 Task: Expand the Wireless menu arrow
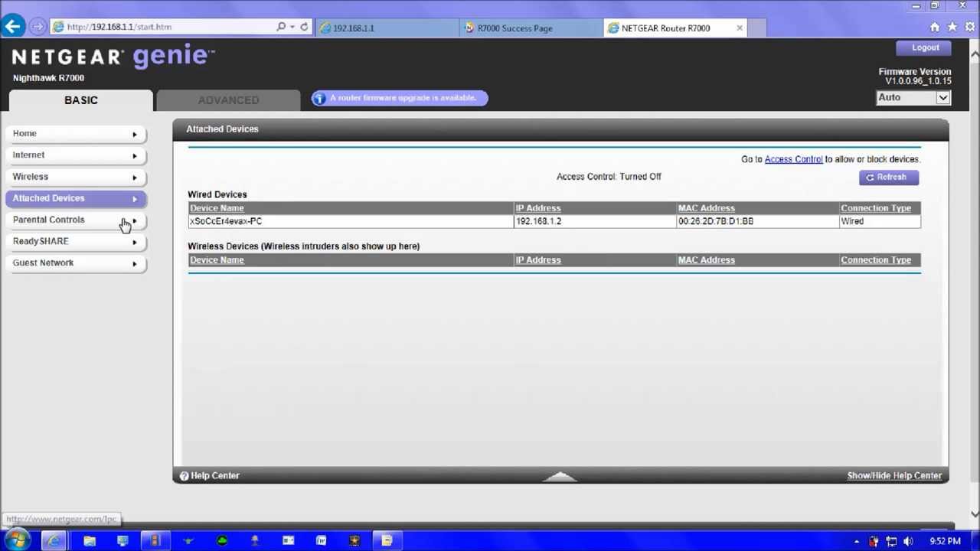point(135,178)
